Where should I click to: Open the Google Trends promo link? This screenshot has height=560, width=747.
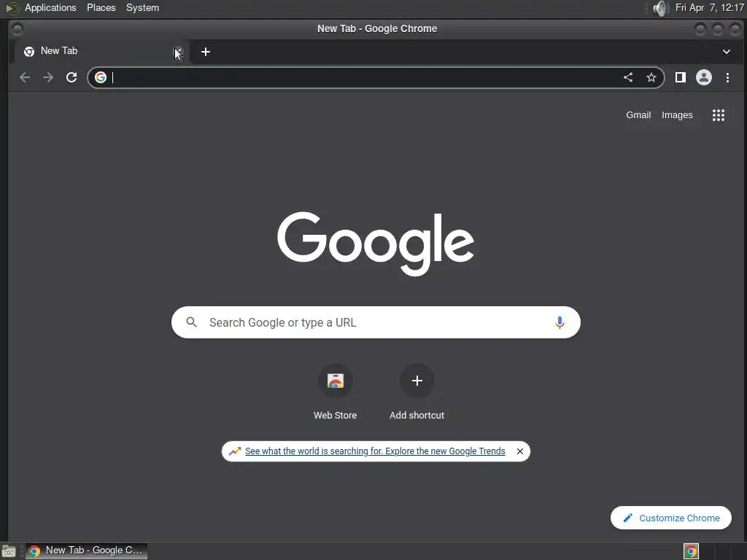375,451
